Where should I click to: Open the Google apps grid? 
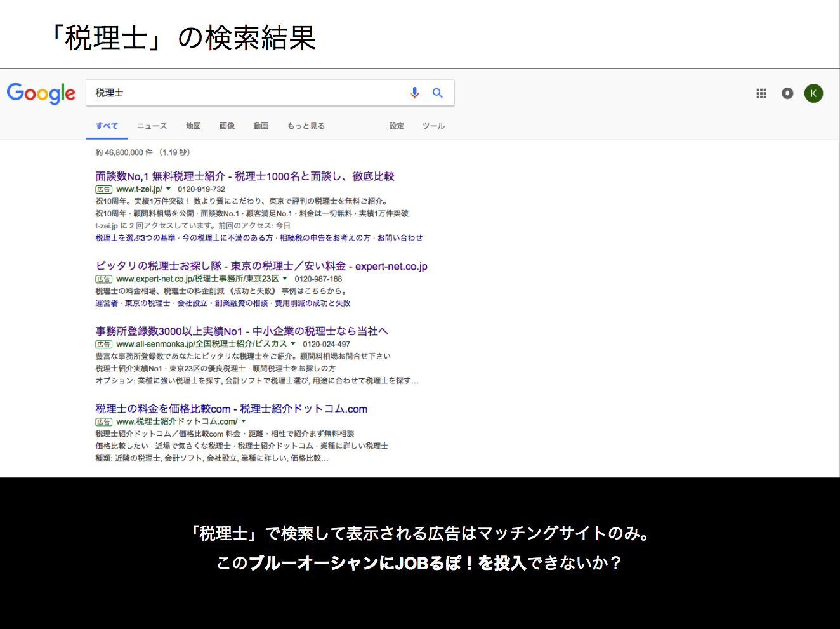pos(761,93)
